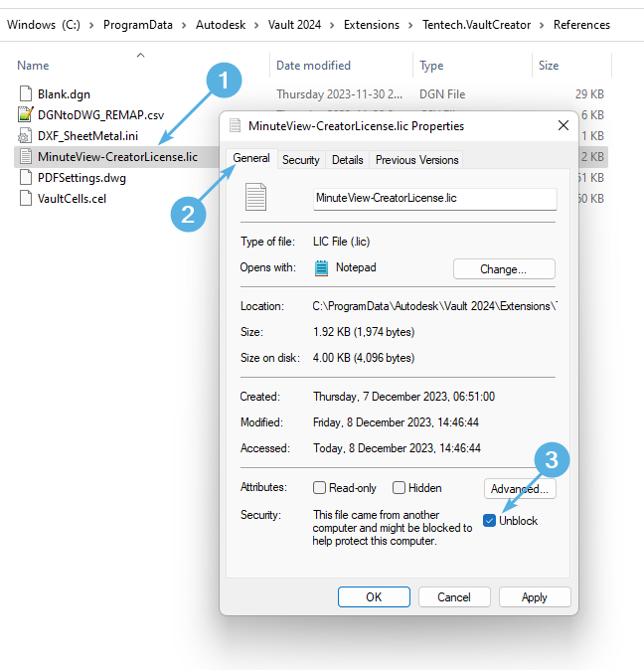Click the 'LIC File (.lic)' type value
644x670 pixels.
tap(341, 242)
